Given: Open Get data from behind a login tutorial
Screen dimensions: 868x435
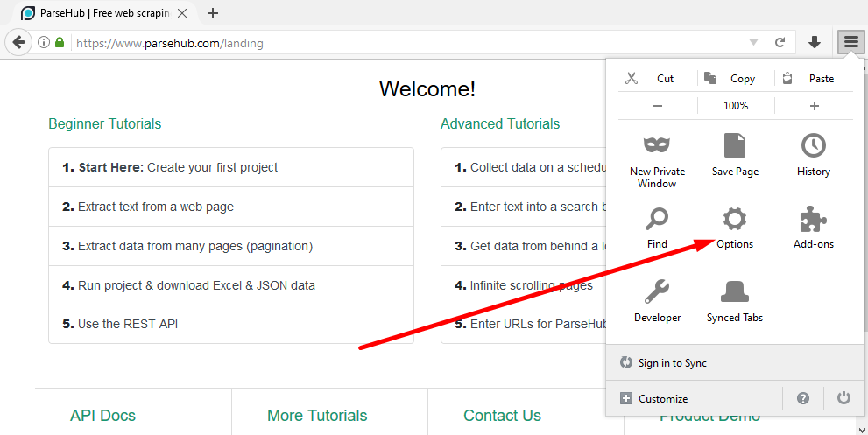Looking at the screenshot, I should click(x=524, y=246).
